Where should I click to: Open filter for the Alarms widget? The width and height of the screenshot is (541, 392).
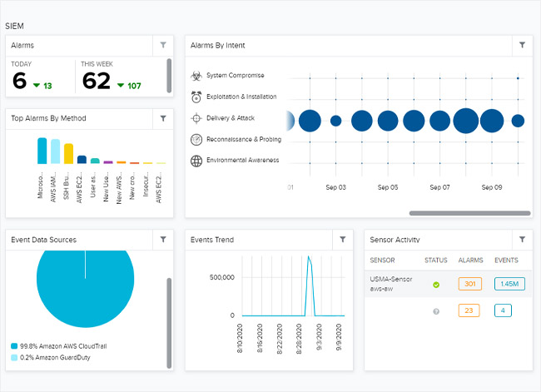(x=163, y=46)
